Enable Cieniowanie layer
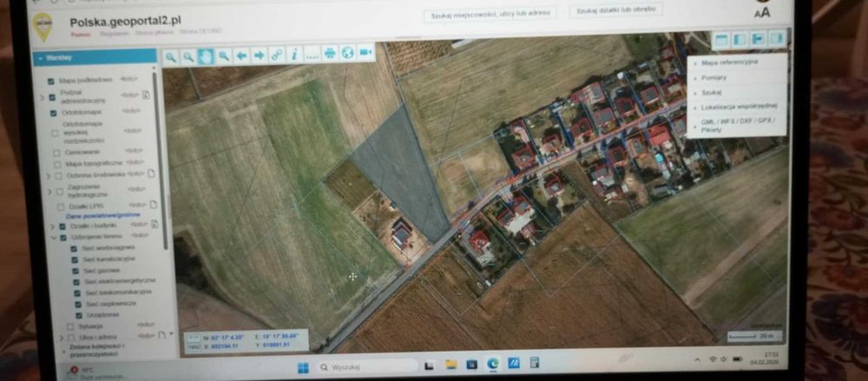This screenshot has height=381, width=868. (56, 152)
